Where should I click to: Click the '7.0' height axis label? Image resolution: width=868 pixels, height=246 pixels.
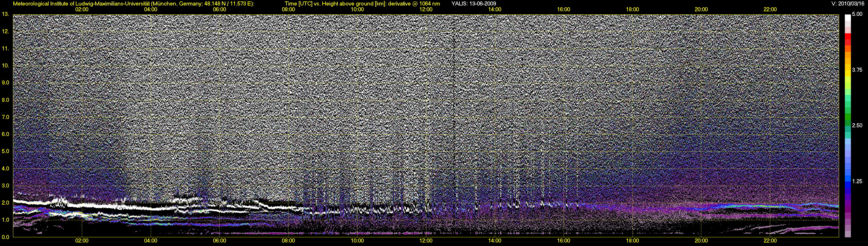(5, 117)
